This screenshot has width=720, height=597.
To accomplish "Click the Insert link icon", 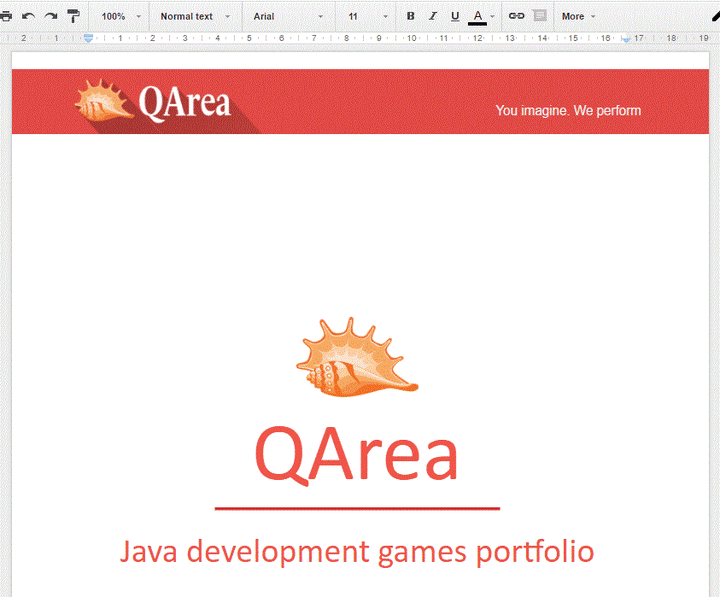I will click(517, 16).
